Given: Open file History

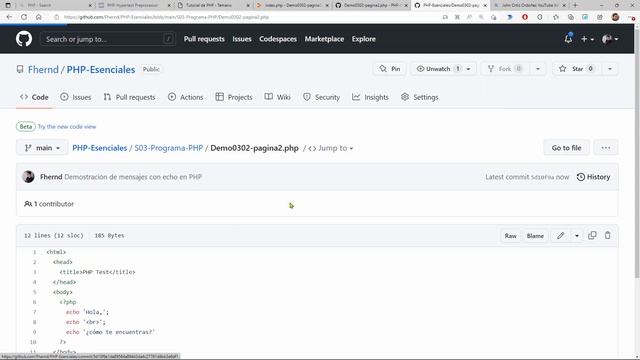Looking at the screenshot, I should click(x=593, y=177).
